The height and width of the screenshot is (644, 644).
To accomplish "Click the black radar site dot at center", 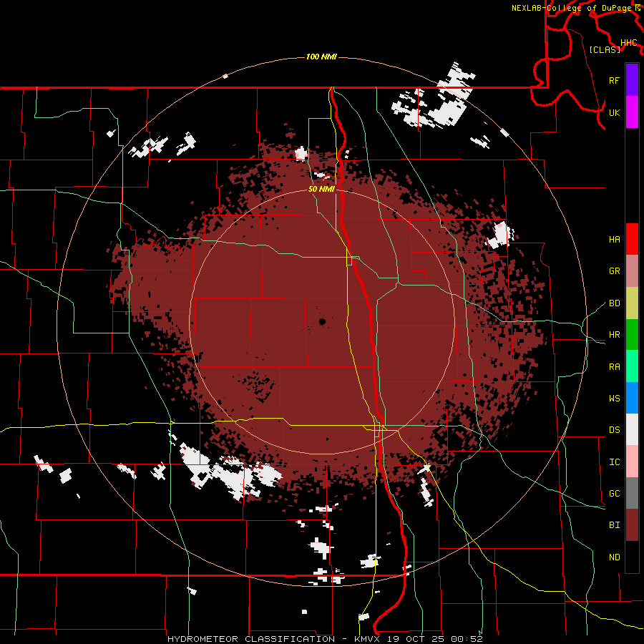I will click(x=322, y=321).
